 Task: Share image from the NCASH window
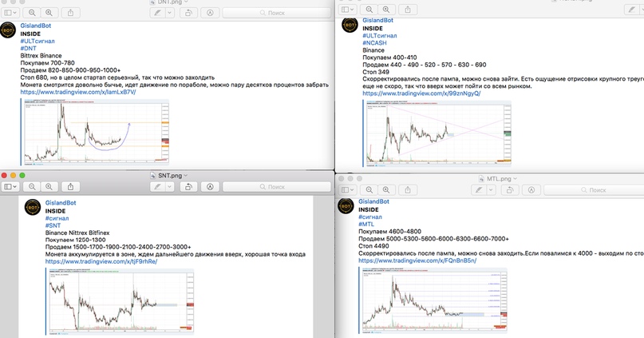coord(408,10)
